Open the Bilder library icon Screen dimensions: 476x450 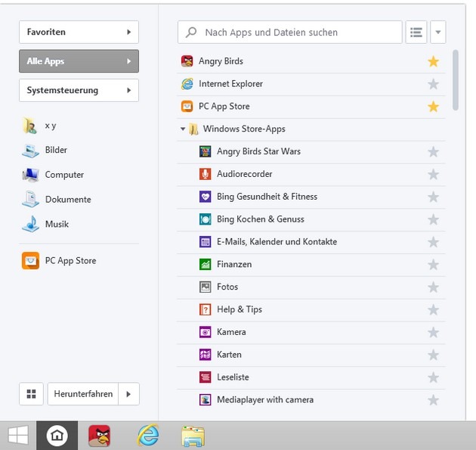(x=30, y=151)
